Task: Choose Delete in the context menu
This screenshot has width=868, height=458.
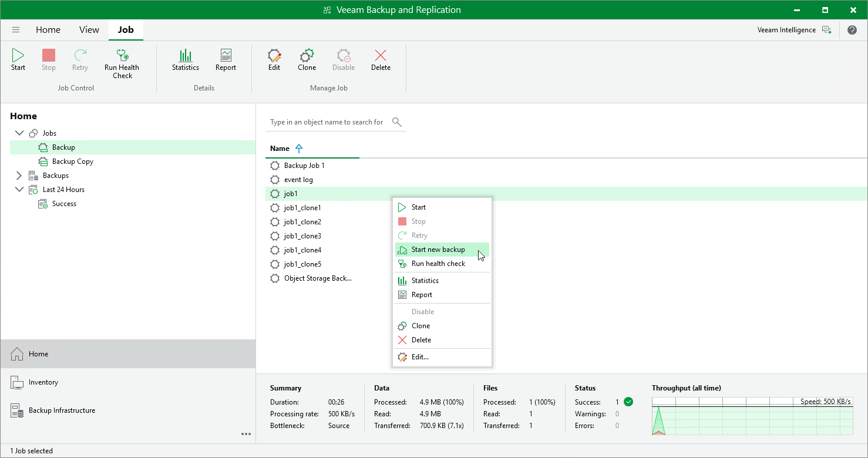Action: point(442,340)
